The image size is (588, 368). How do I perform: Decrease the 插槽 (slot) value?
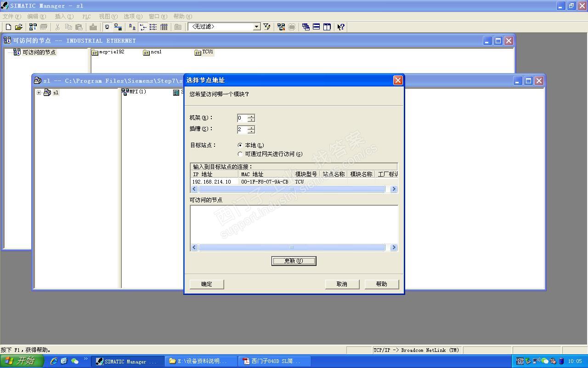coord(251,132)
